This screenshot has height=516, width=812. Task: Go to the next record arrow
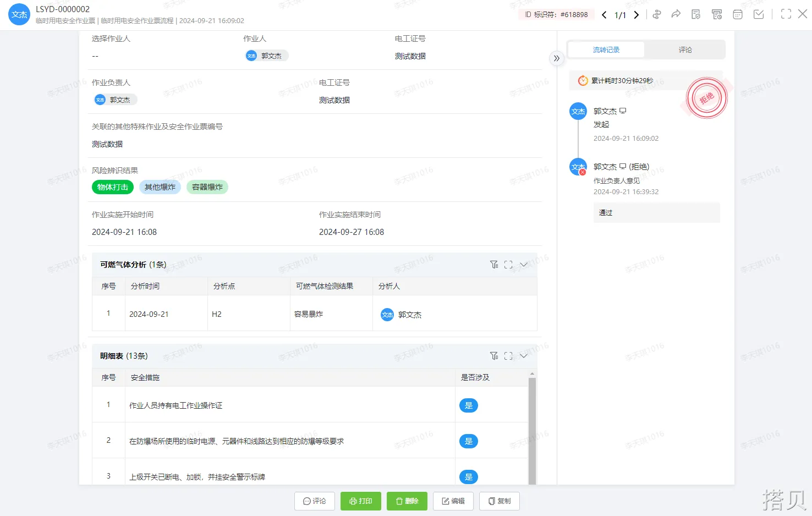coord(637,15)
